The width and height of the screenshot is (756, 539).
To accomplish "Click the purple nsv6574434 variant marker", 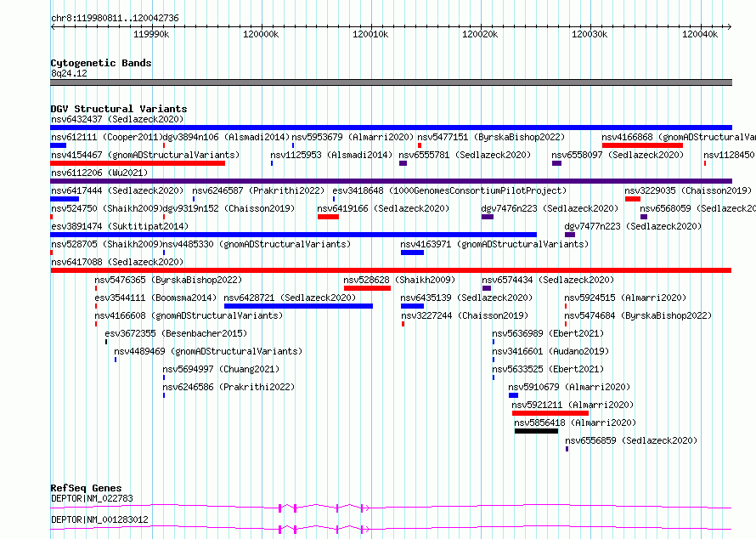I will [487, 288].
